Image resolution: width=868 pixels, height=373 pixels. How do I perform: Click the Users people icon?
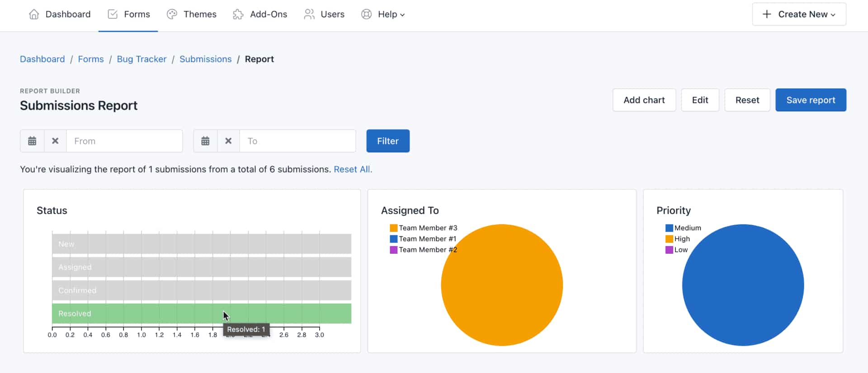click(x=309, y=14)
